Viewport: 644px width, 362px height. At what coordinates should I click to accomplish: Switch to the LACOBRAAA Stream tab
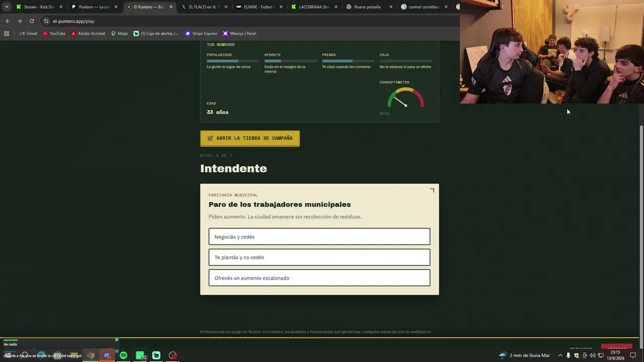pyautogui.click(x=313, y=7)
